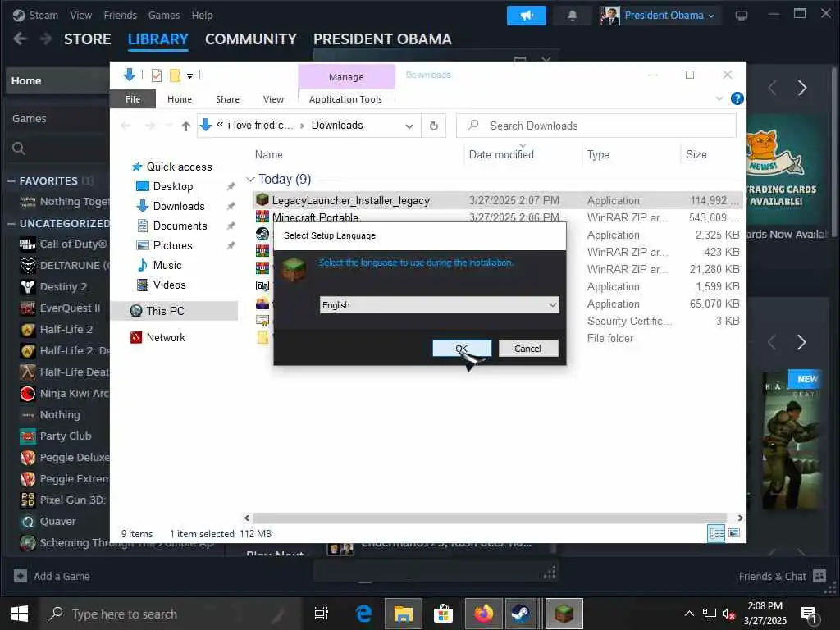Viewport: 840px width, 630px height.
Task: Open Pictures in navigation pane
Action: tap(172, 245)
